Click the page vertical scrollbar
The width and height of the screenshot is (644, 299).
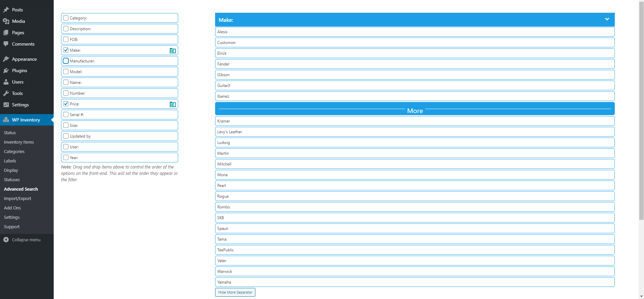pyautogui.click(x=641, y=111)
